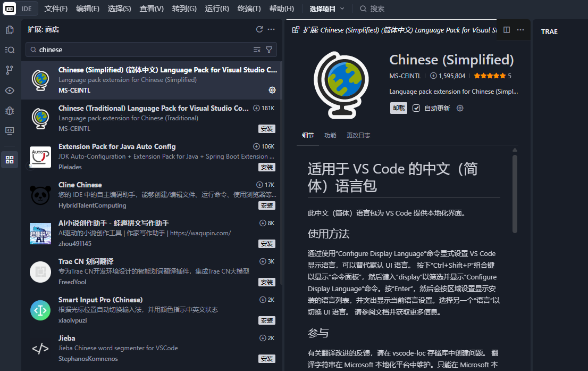Select Chinese (Simplified) Language Pack list row title

point(167,70)
